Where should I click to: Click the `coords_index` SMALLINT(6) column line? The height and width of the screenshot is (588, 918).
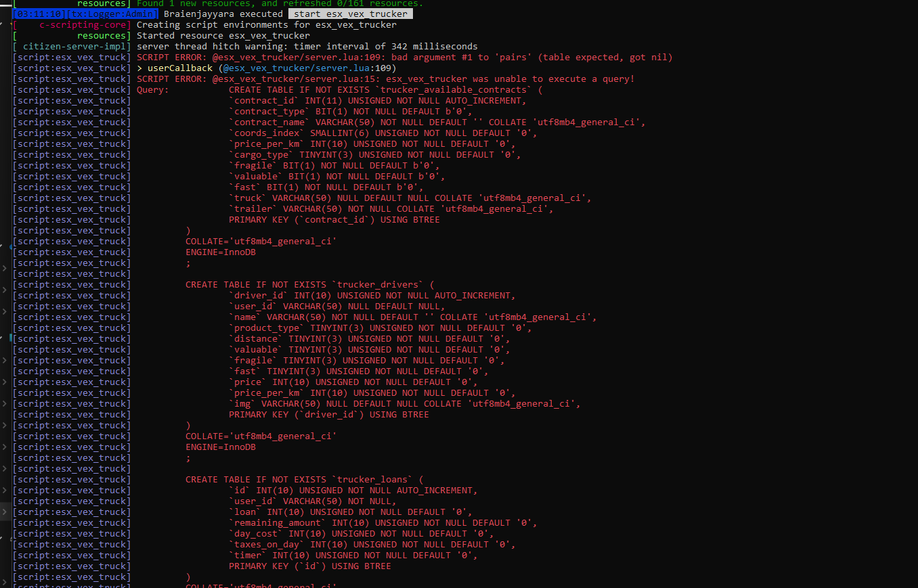click(383, 133)
